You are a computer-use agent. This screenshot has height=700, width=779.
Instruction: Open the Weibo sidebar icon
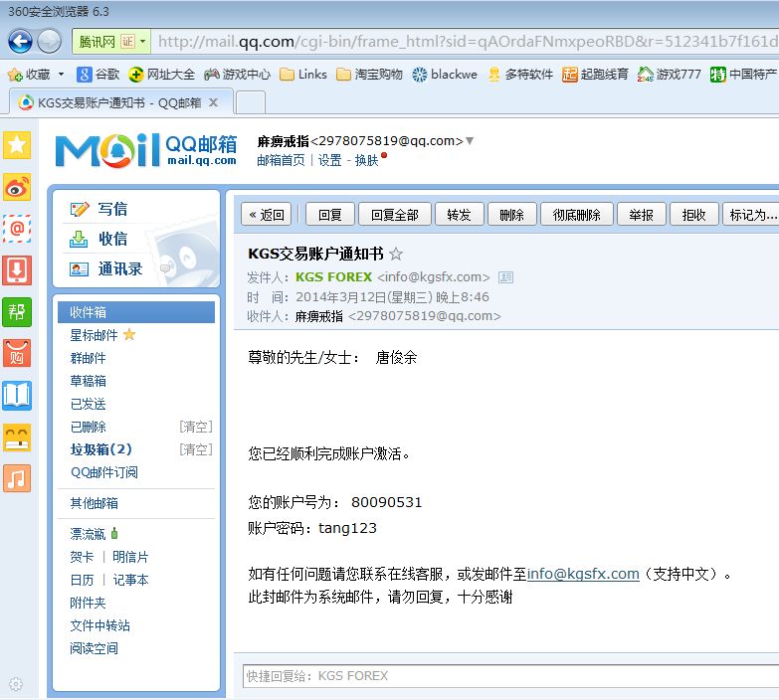pos(17,187)
